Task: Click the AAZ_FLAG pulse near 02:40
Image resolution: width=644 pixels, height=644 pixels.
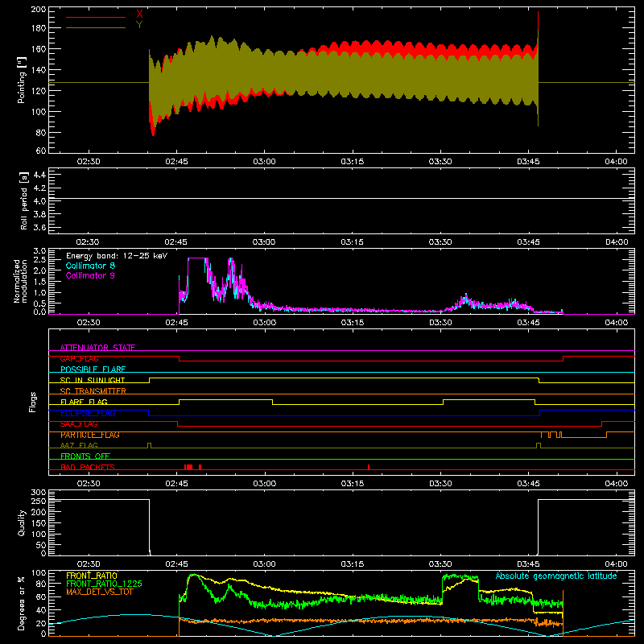Action: [149, 445]
